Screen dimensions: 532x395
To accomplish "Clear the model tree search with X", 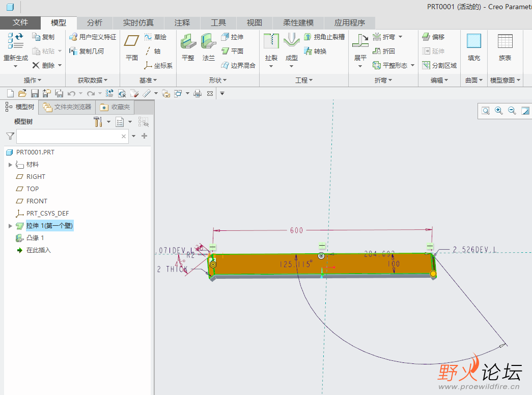I will coord(124,136).
